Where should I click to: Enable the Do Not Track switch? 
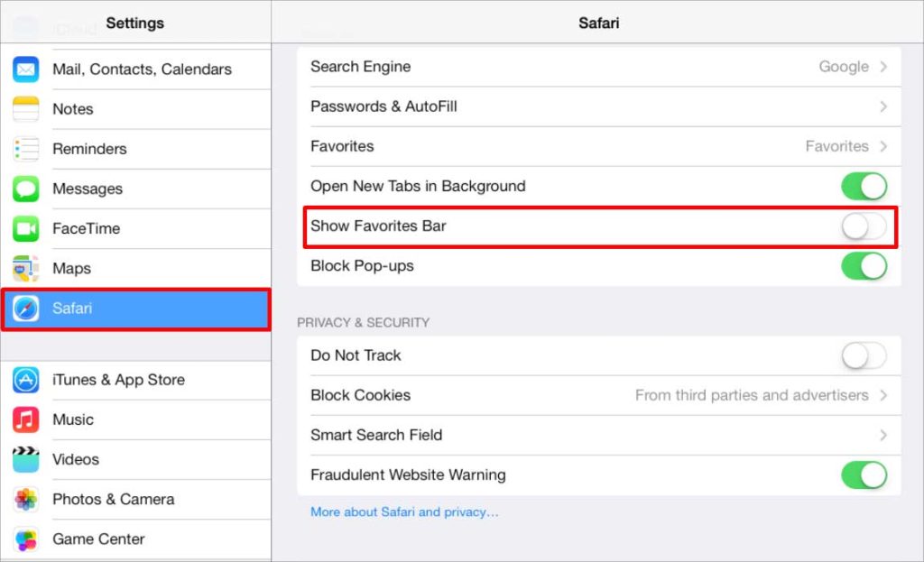(864, 355)
